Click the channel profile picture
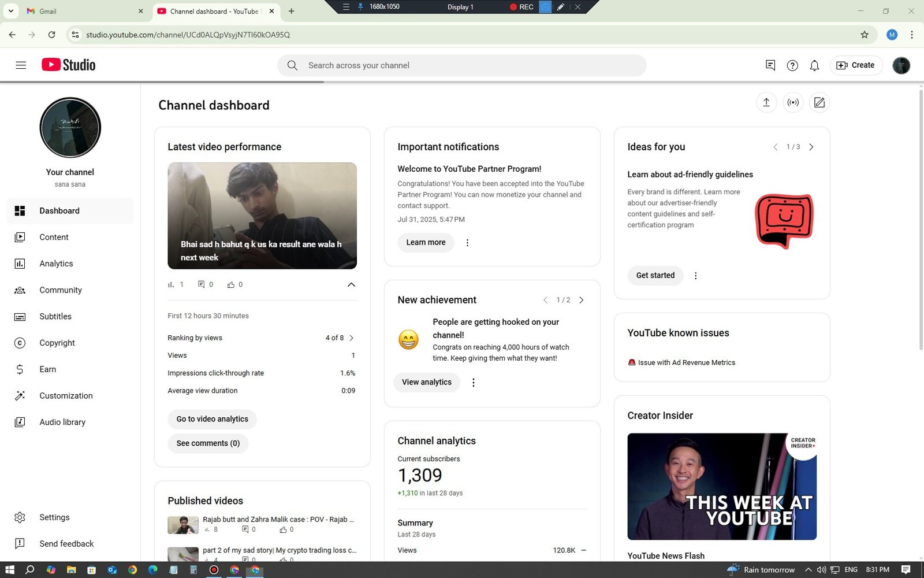The image size is (924, 578). point(70,128)
